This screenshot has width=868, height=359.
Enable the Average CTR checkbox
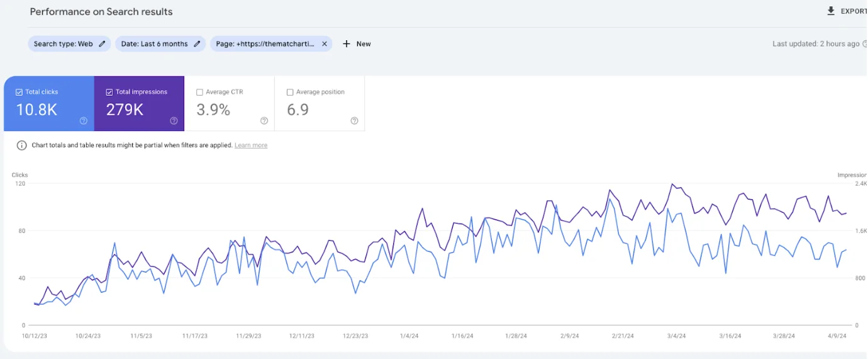click(199, 93)
